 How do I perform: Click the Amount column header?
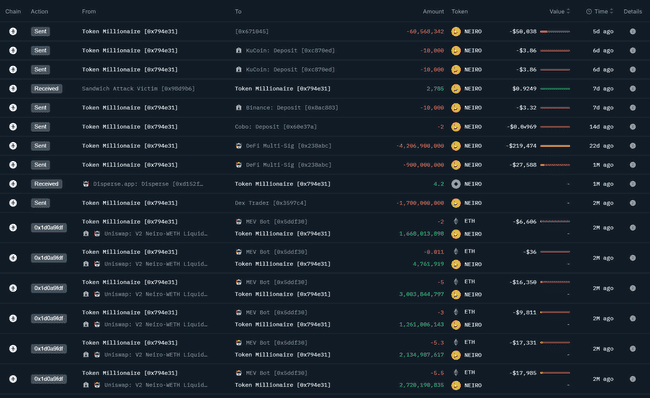433,11
